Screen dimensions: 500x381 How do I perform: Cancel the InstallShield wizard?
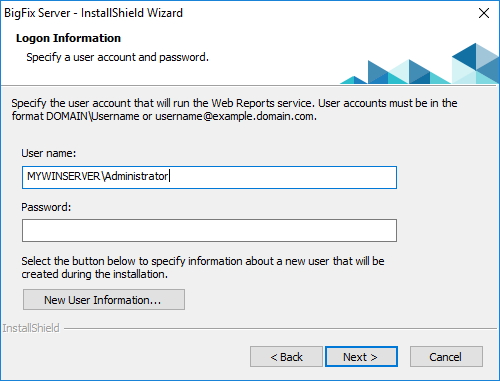pyautogui.click(x=446, y=357)
